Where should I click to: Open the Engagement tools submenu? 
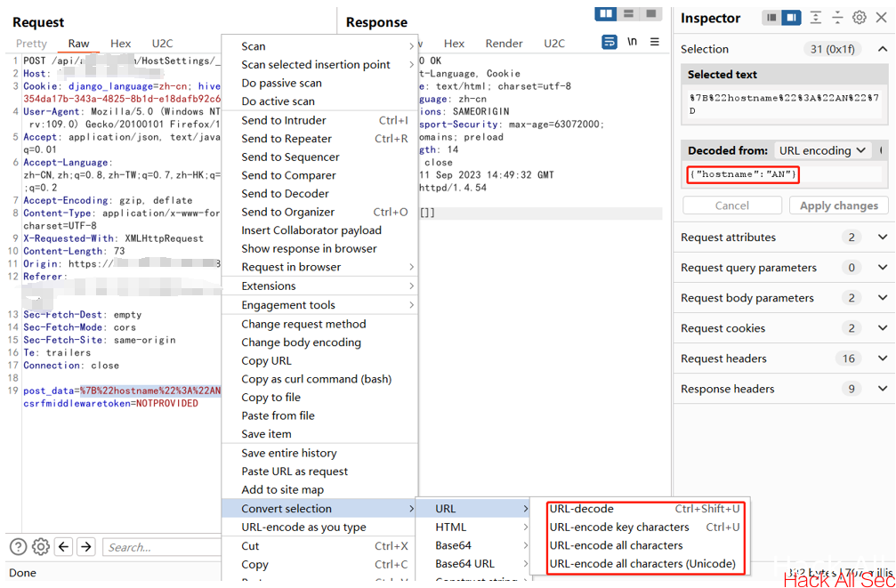[x=319, y=304]
